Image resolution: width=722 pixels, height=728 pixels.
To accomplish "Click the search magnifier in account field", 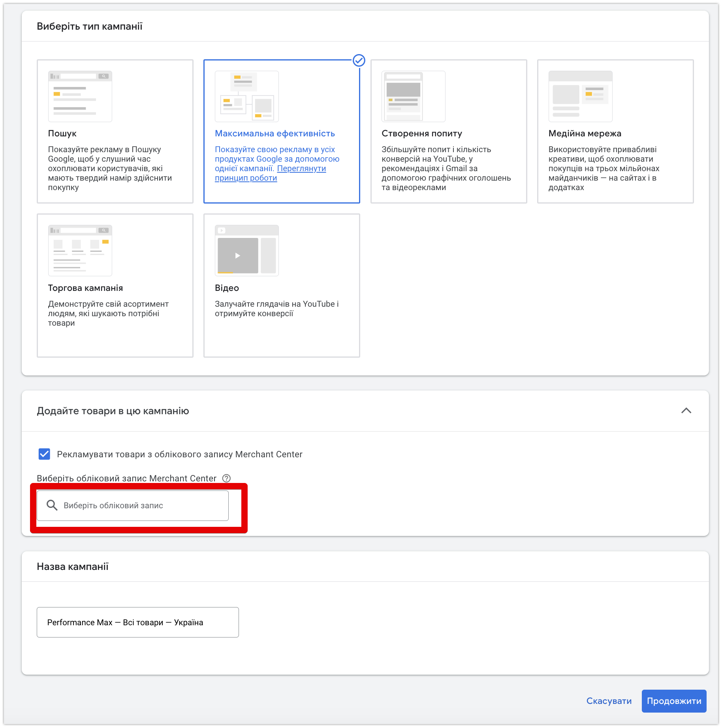I will coord(52,505).
